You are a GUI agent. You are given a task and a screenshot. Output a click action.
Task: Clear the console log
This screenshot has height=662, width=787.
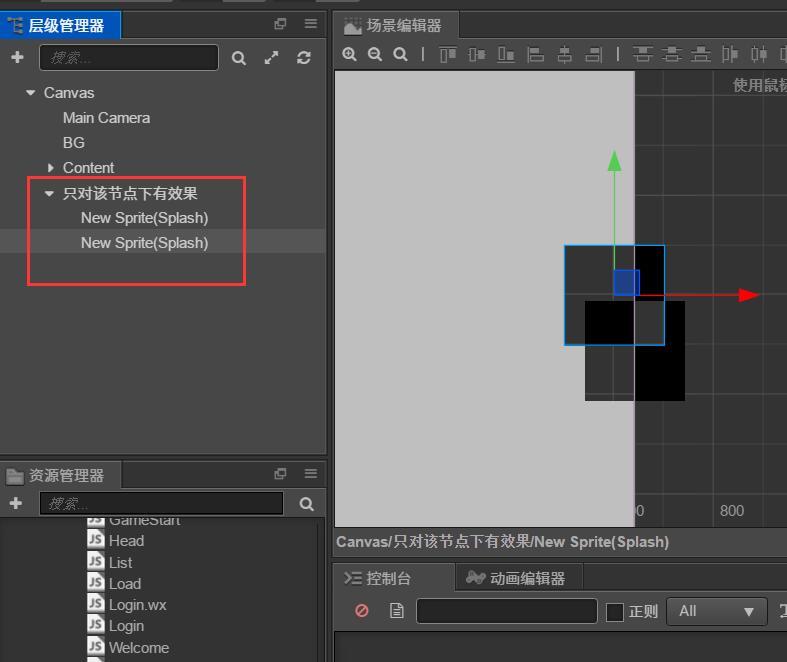click(362, 611)
